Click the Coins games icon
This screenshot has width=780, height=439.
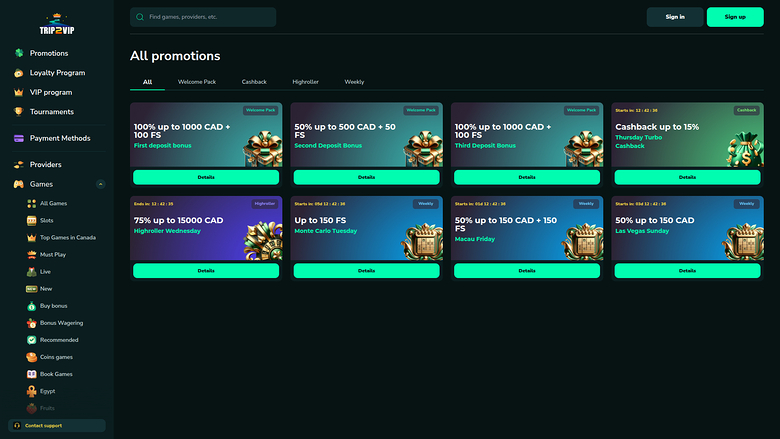click(31, 357)
